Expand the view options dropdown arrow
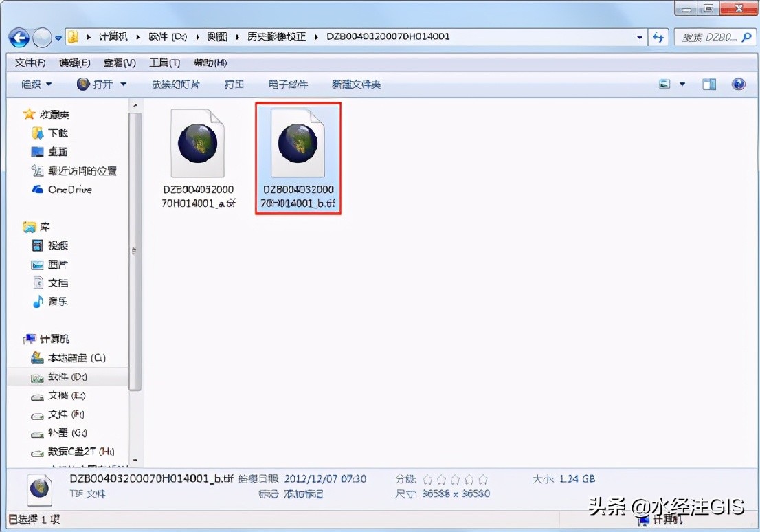Viewport: 760px width, 532px height. point(682,85)
